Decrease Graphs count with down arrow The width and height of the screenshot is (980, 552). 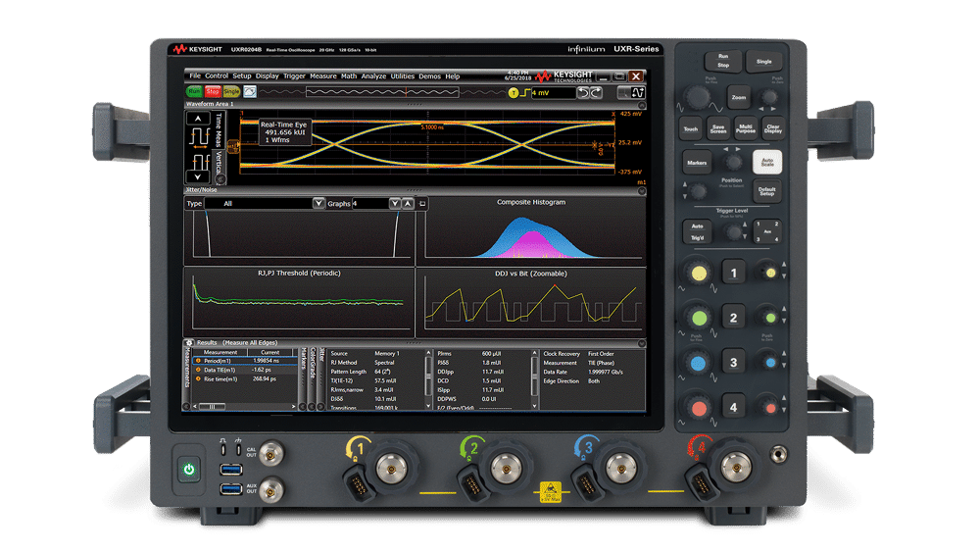point(394,203)
